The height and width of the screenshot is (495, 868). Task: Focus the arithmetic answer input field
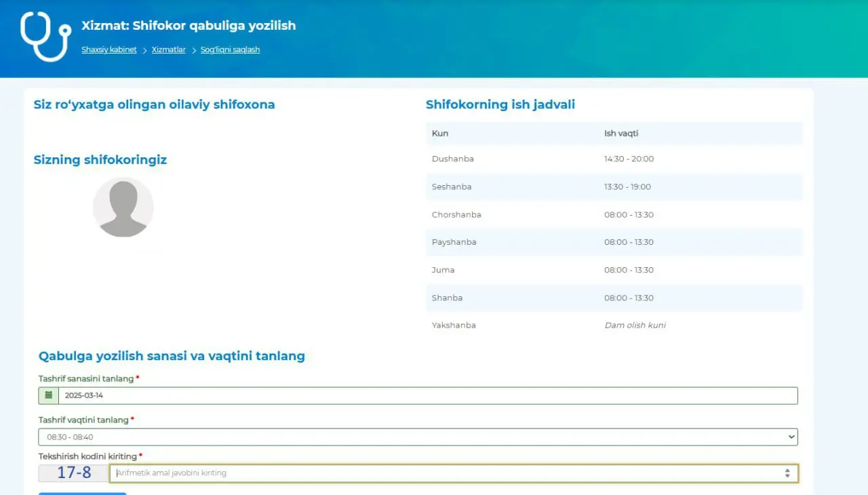tap(441, 473)
